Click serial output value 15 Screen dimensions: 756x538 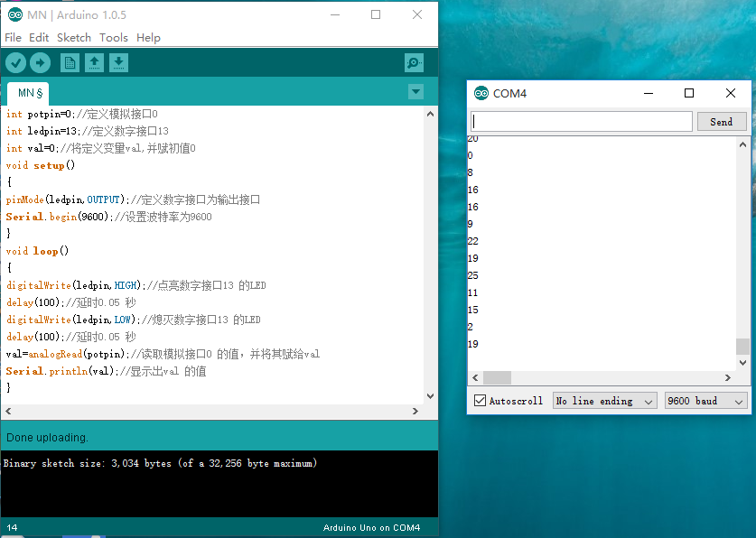pyautogui.click(x=473, y=310)
